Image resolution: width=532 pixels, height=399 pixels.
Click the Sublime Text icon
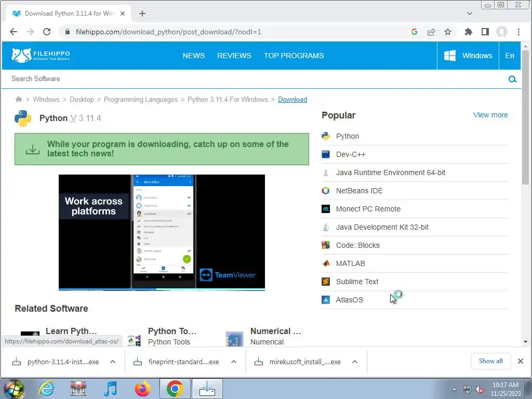(326, 282)
